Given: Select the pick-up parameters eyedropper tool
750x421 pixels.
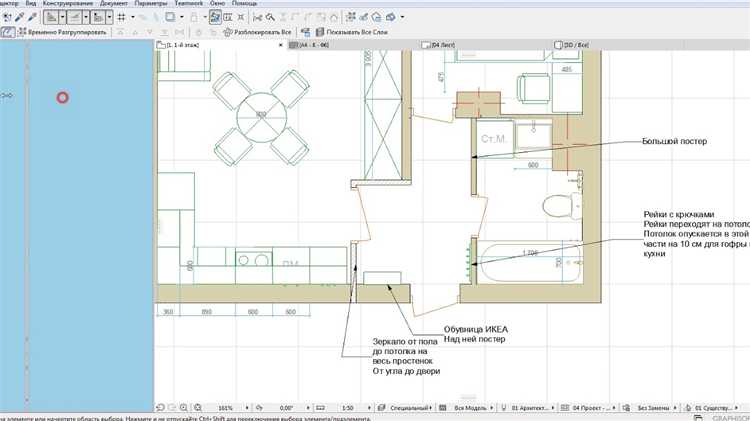Looking at the screenshot, I should click(20, 17).
